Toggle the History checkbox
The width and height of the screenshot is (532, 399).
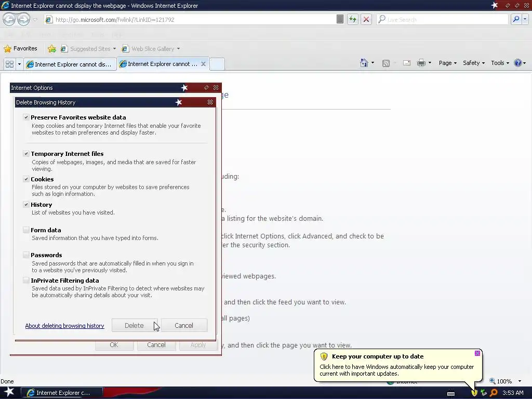point(26,204)
